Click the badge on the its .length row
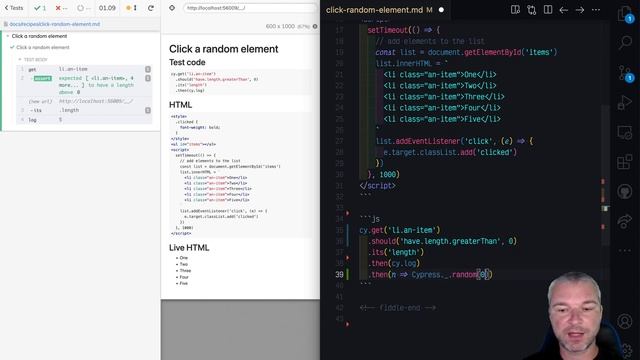Image resolution: width=640 pixels, height=360 pixels. 148,110
